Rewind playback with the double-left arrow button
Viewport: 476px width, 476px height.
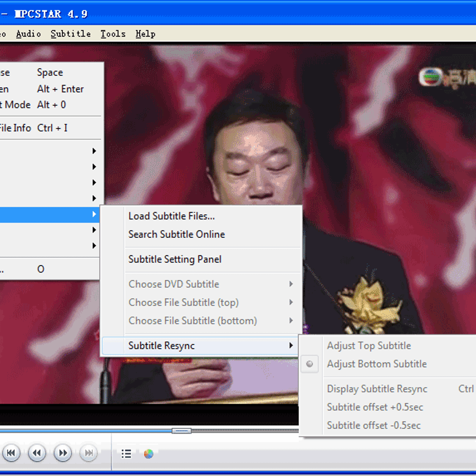click(37, 453)
